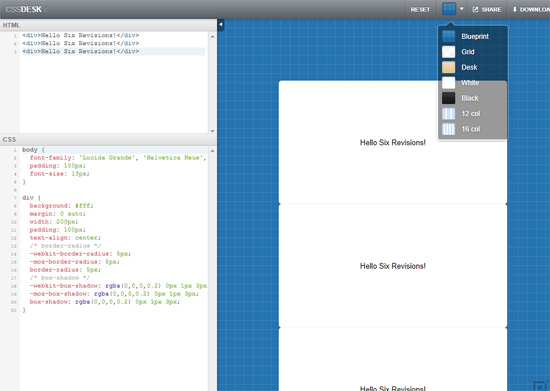Viewport: 550px width, 391px height.
Task: Collapse the editor panel with left arrow
Action: 221,25
